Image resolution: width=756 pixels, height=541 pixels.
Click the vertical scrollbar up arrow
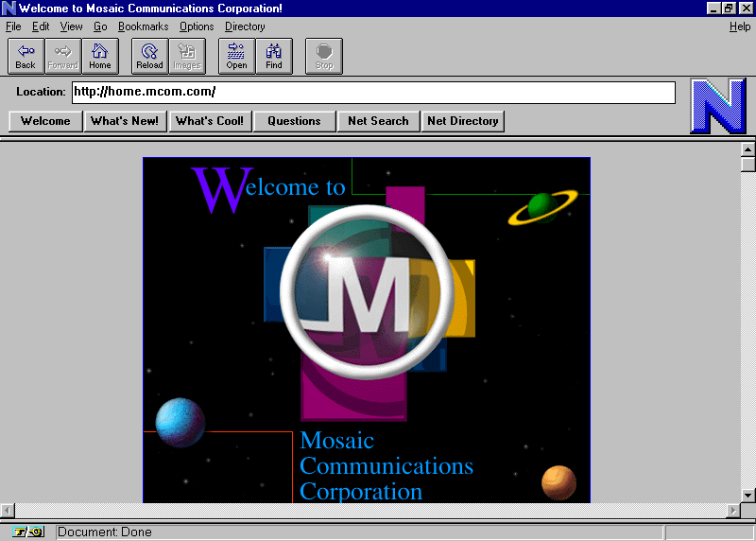click(747, 149)
